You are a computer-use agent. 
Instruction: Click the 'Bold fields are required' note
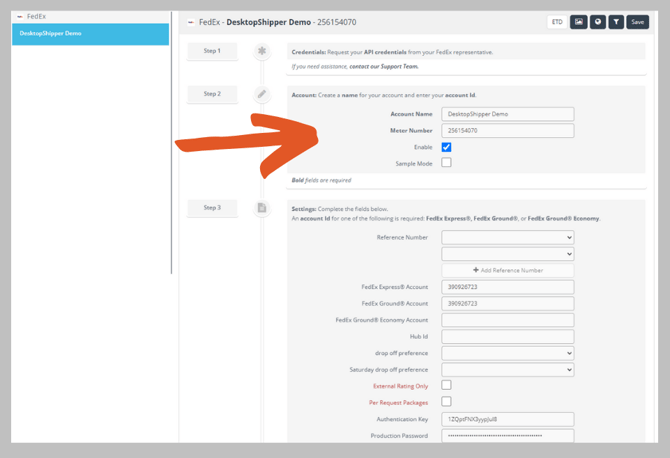pyautogui.click(x=321, y=180)
